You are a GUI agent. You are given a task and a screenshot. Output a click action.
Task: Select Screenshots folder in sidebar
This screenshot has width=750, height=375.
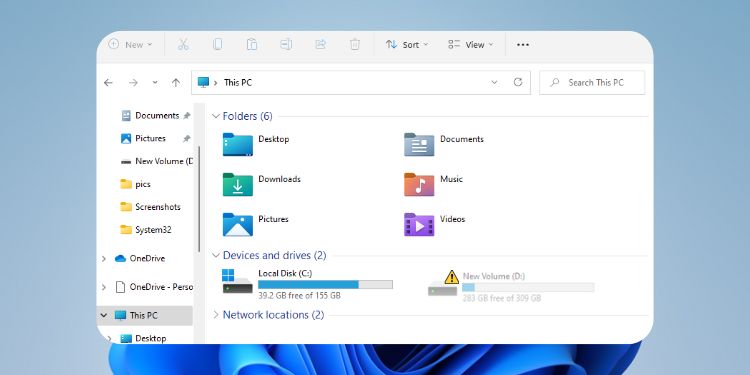[x=150, y=207]
